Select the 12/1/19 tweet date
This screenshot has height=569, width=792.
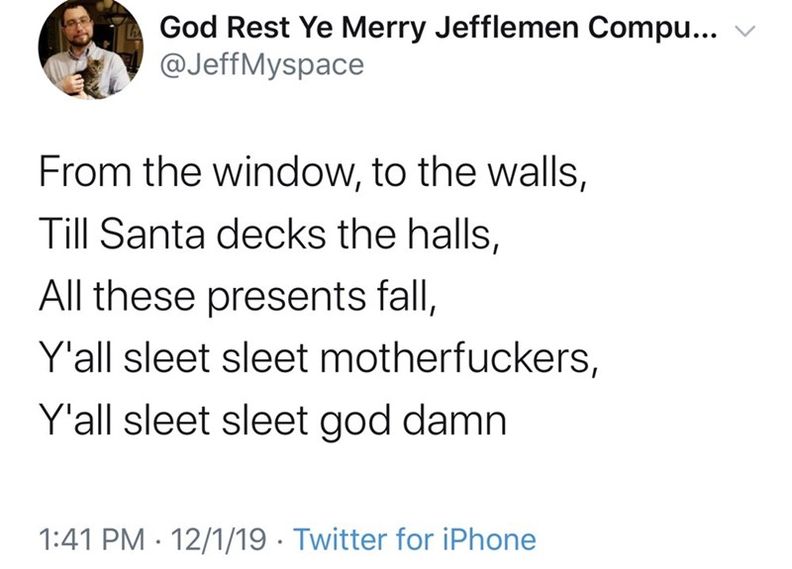(218, 539)
